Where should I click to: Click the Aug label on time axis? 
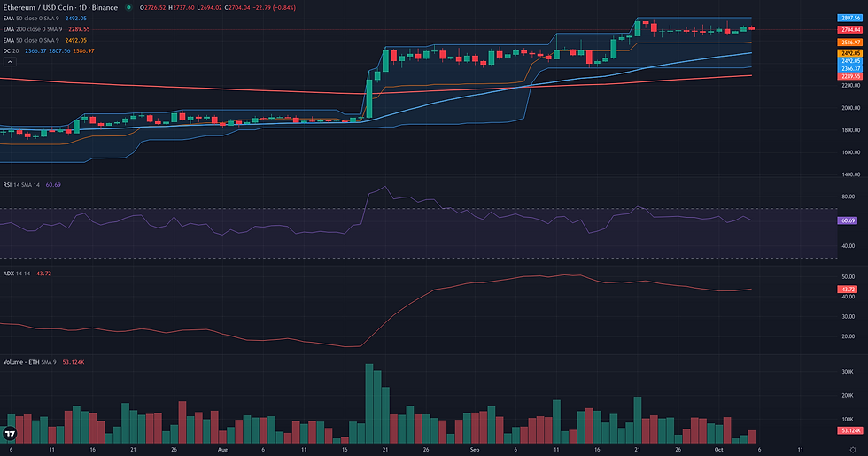tap(222, 450)
